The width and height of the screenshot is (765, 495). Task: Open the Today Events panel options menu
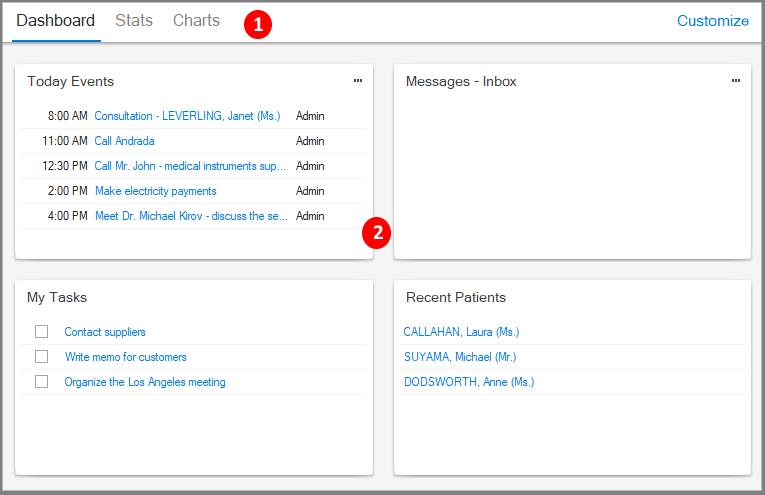pos(358,81)
